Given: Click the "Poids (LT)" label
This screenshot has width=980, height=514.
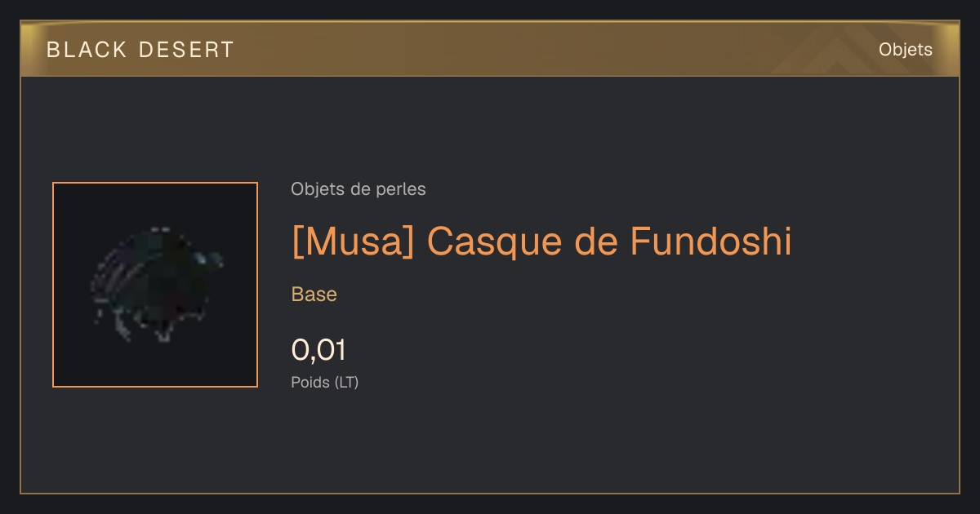Looking at the screenshot, I should (x=324, y=382).
